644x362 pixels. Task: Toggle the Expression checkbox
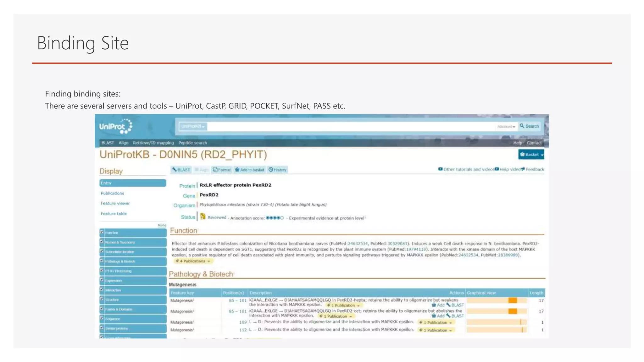click(x=102, y=280)
